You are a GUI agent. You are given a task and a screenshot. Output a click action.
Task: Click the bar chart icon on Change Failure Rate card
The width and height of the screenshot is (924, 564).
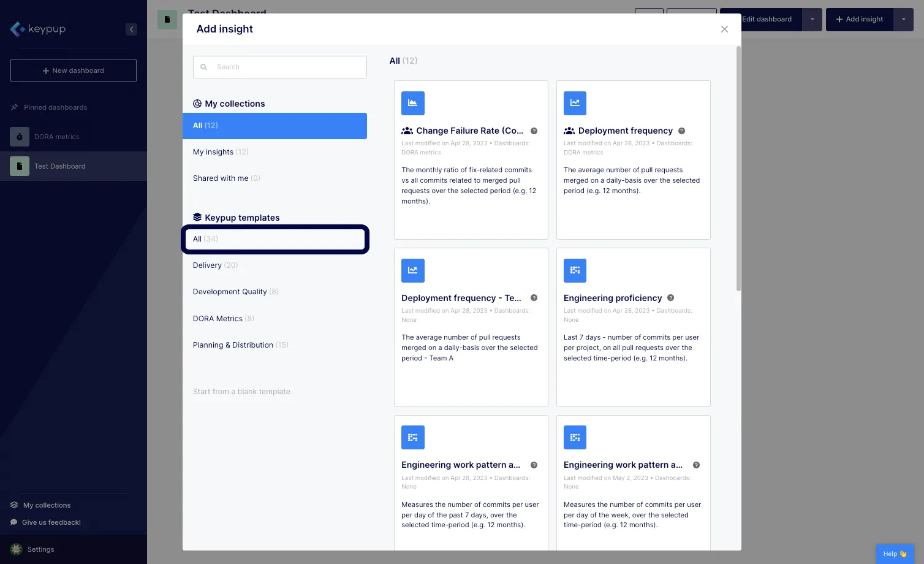point(412,103)
